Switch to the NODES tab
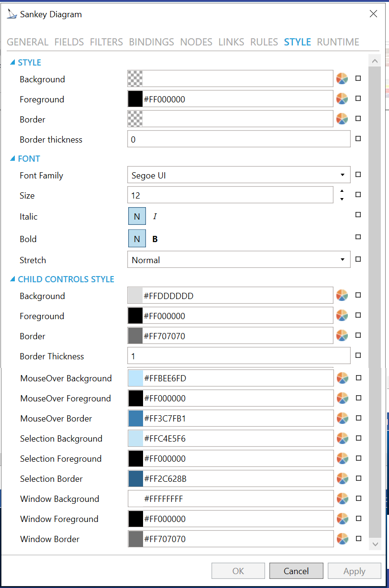This screenshot has width=389, height=588. tap(196, 42)
